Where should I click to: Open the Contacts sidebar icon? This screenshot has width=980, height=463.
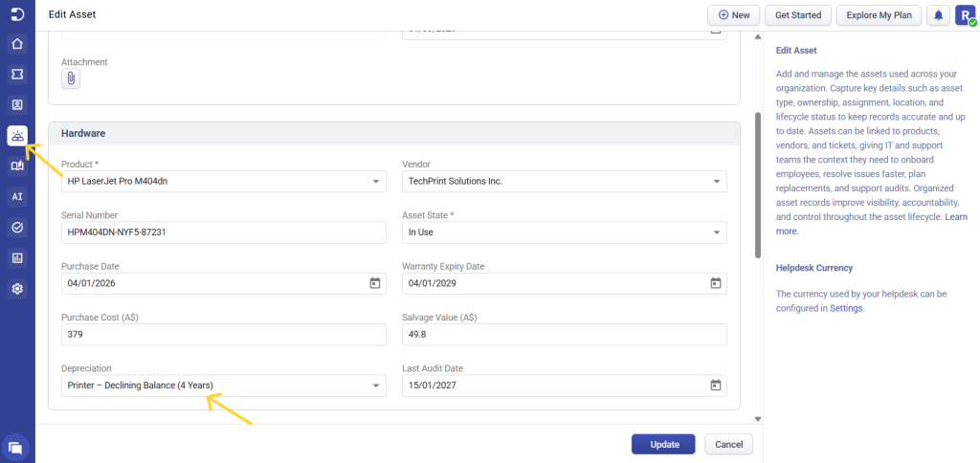[17, 105]
